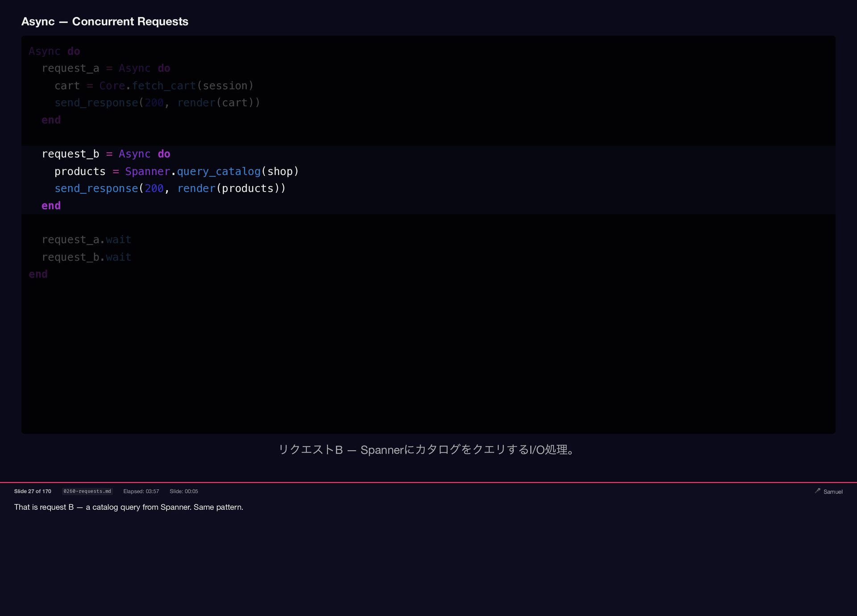Click the Slide 00:05 timer
857x616 pixels.
(x=183, y=491)
